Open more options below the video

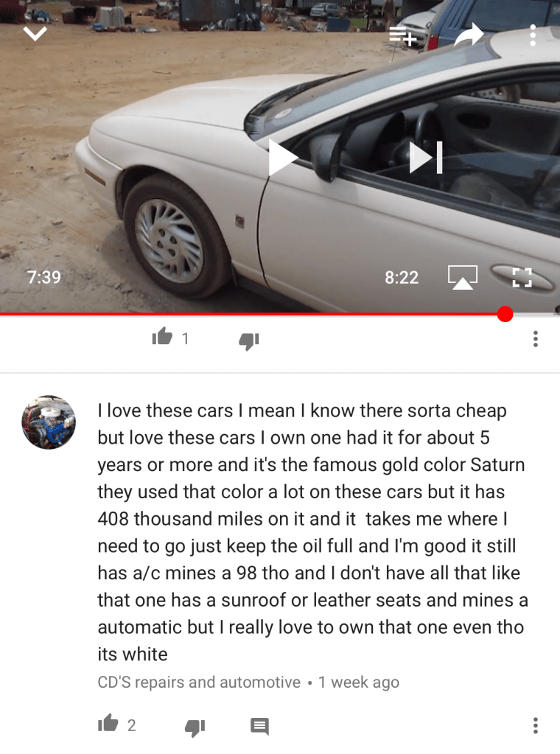536,339
